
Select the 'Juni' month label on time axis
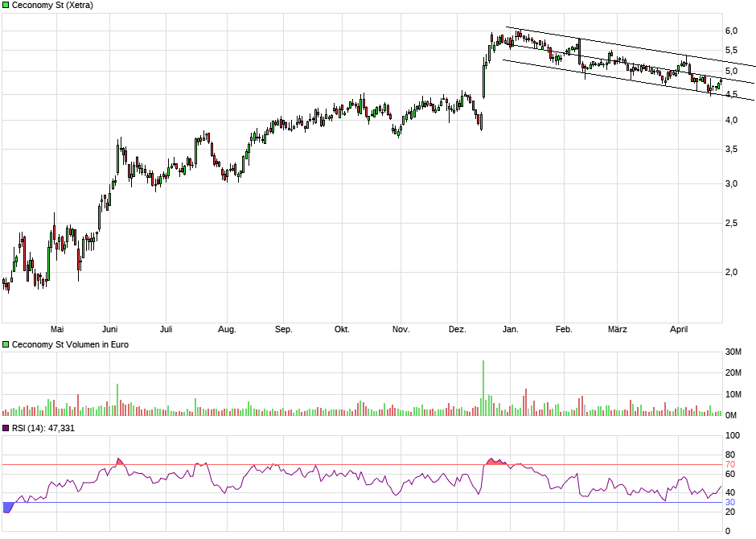coord(110,329)
